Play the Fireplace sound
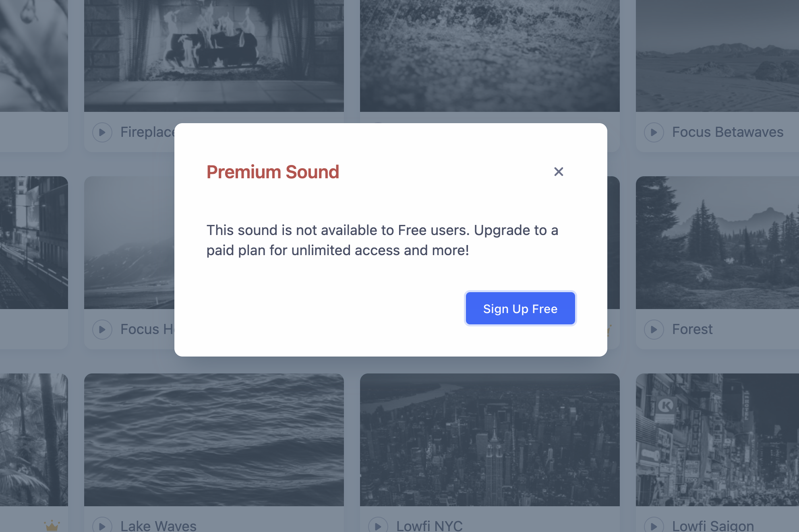This screenshot has width=799, height=532. tap(102, 132)
